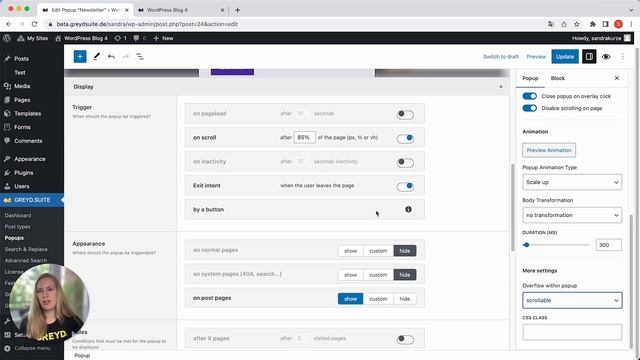Disable the on scroll trigger toggle
640x360 pixels.
405,138
